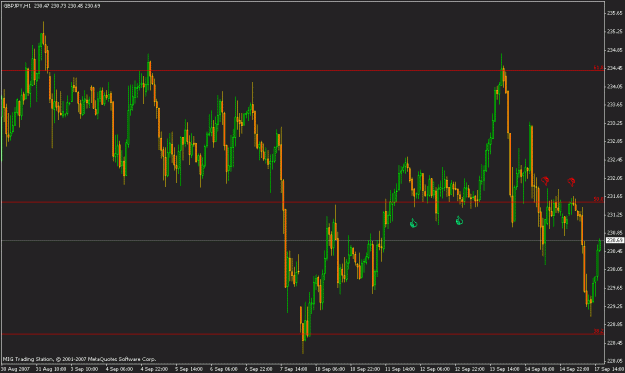Click the 5 Sep 14:00 time label
The width and height of the screenshot is (625, 373).
(189, 369)
